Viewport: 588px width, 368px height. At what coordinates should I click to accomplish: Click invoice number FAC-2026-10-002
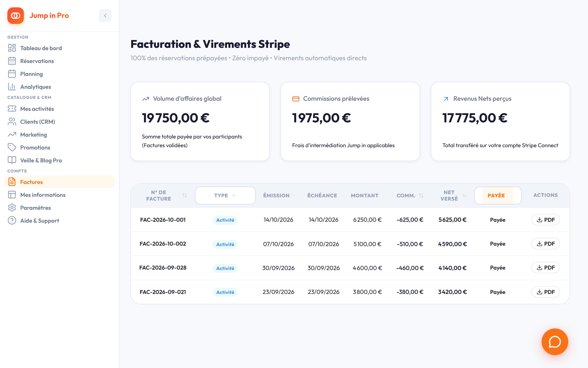point(163,244)
